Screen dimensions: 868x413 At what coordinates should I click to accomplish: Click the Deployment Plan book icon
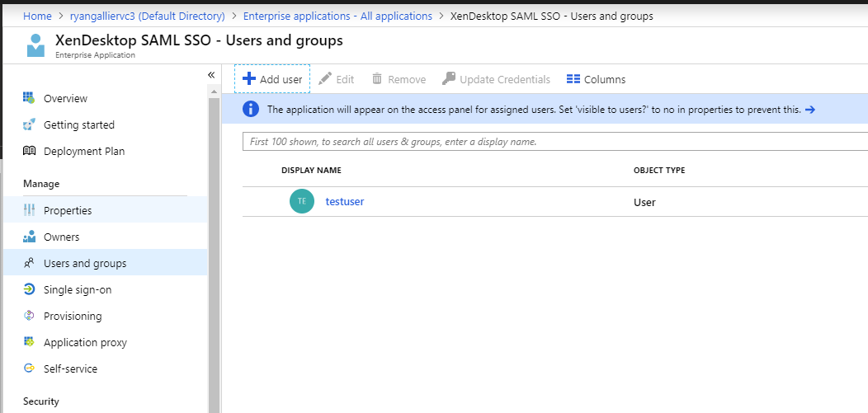pyautogui.click(x=29, y=151)
